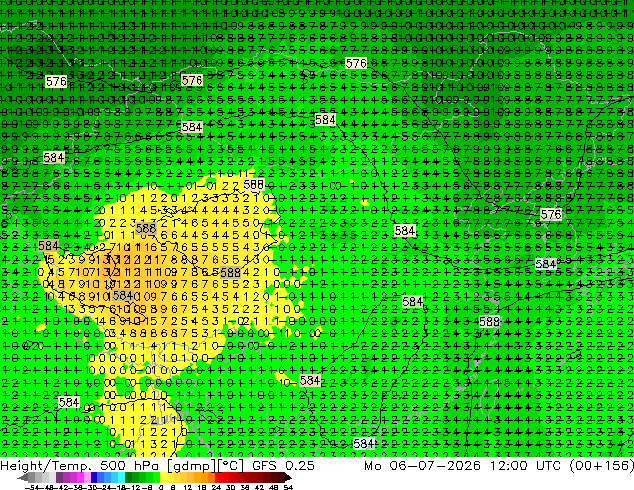Click the 576 contour label at the top center
This screenshot has width=634, height=490.
click(356, 63)
